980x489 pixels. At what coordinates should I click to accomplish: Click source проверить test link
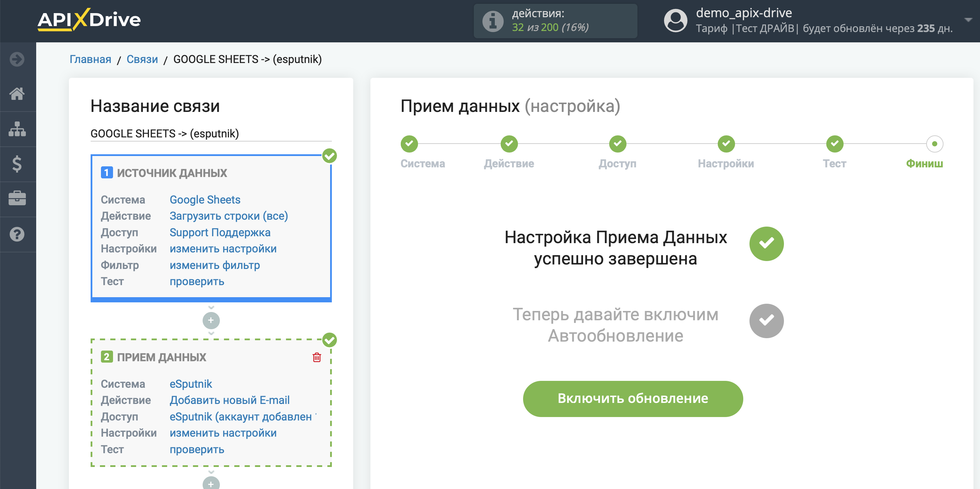coord(197,281)
